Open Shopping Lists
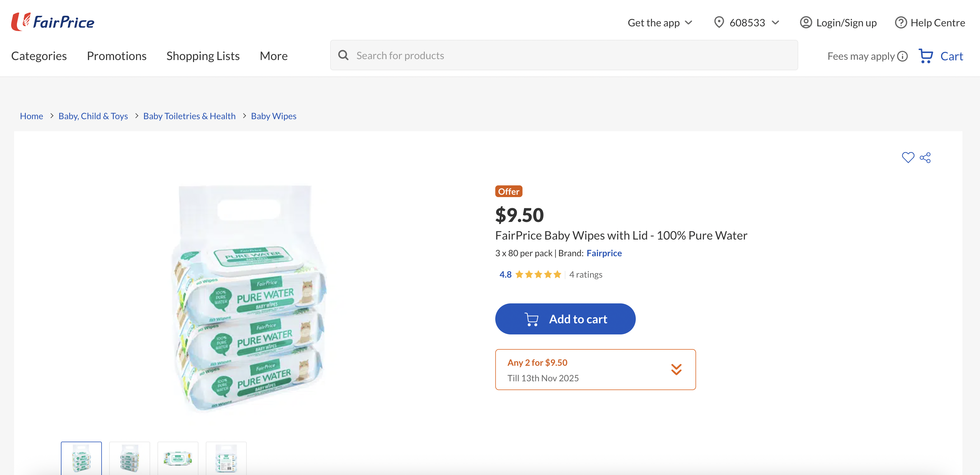This screenshot has width=980, height=475. (x=203, y=56)
